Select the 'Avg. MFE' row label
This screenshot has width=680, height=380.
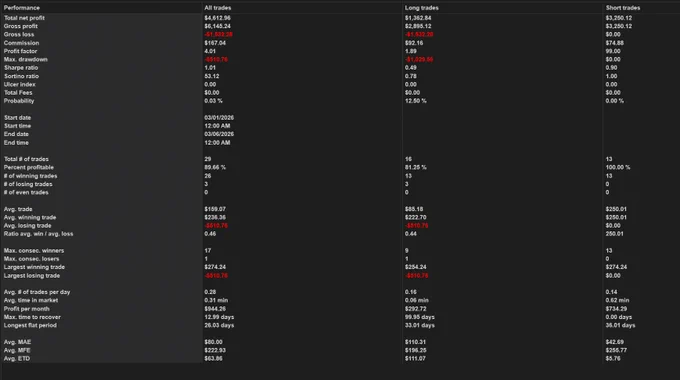17,351
